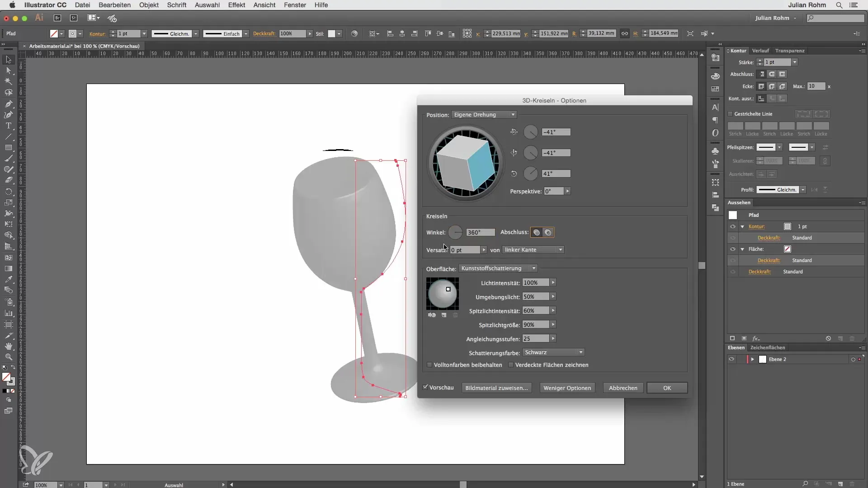Select the Zoom tool
Screen dimensions: 868x488
[8, 357]
